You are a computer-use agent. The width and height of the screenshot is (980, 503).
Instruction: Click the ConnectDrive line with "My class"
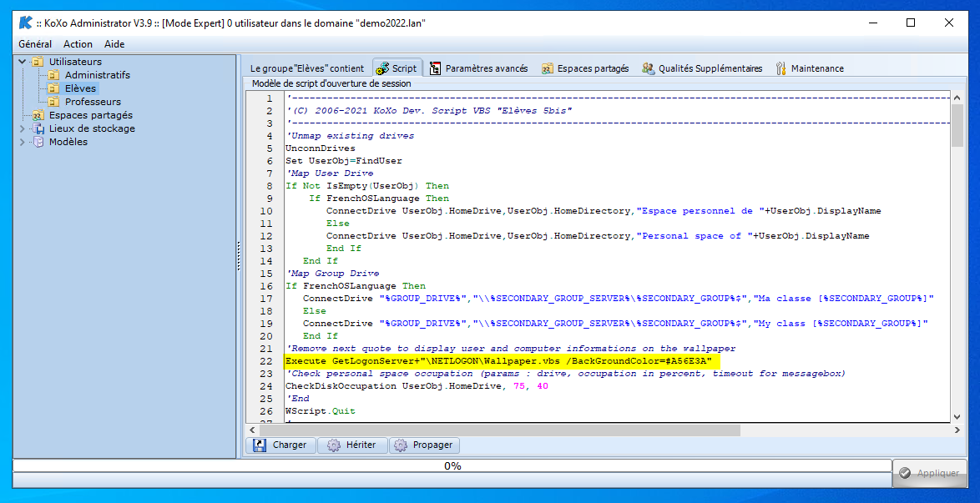click(615, 324)
